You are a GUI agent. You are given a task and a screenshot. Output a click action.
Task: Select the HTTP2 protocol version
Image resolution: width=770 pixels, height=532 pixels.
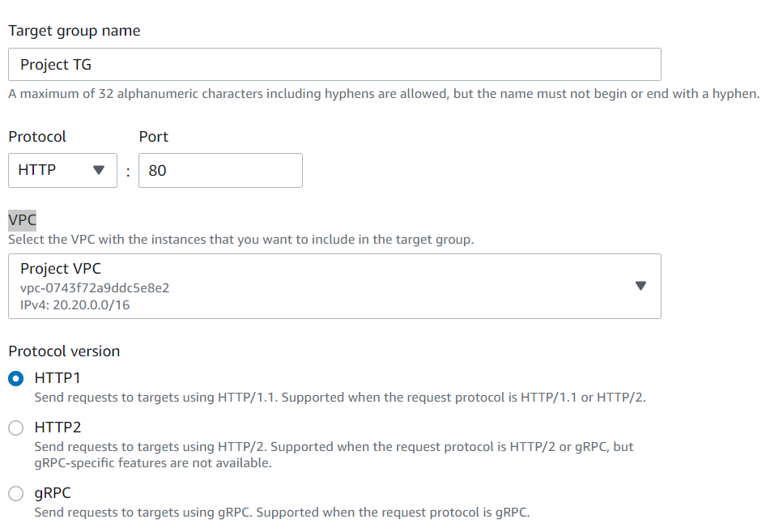[15, 427]
